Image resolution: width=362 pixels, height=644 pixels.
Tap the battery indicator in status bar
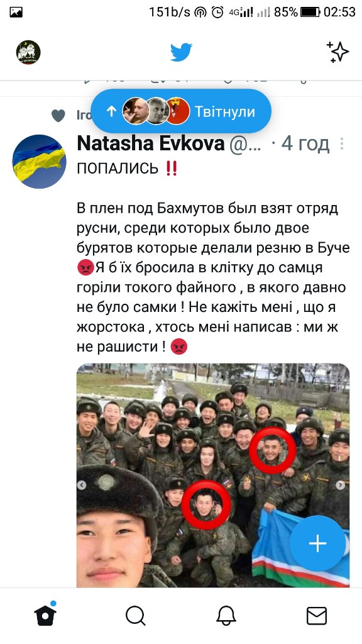pos(310,12)
